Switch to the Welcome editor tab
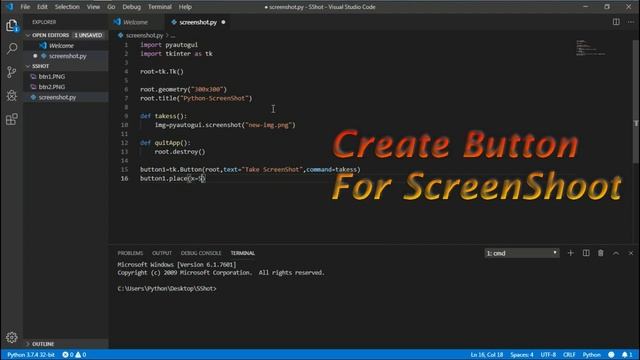Image resolution: width=640 pixels, height=360 pixels. [x=136, y=22]
